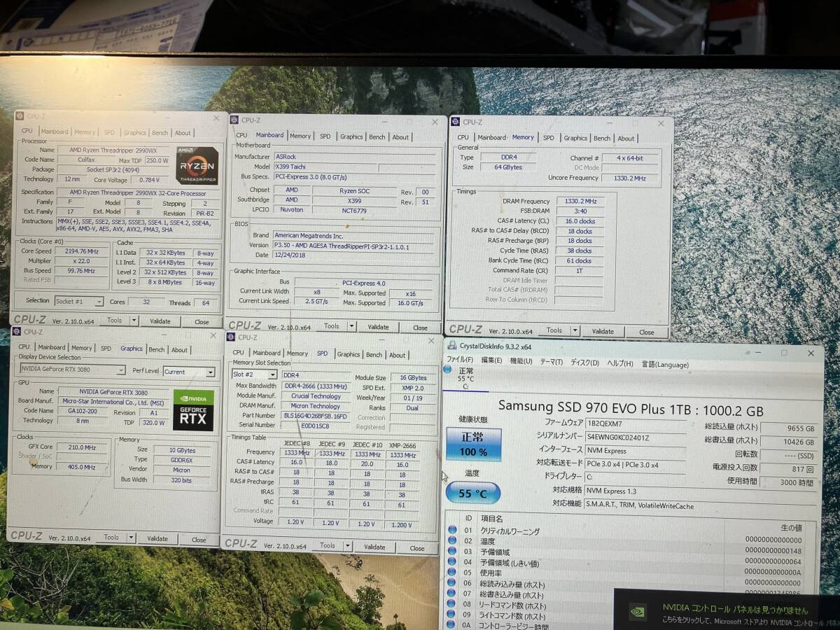Click the Close button in the SPD window
This screenshot has height=630, width=840.
point(417,548)
